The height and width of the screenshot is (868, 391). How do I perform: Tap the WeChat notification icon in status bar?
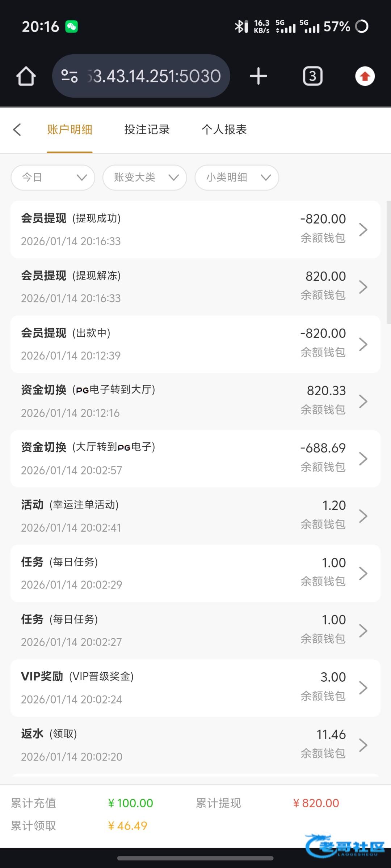(71, 26)
